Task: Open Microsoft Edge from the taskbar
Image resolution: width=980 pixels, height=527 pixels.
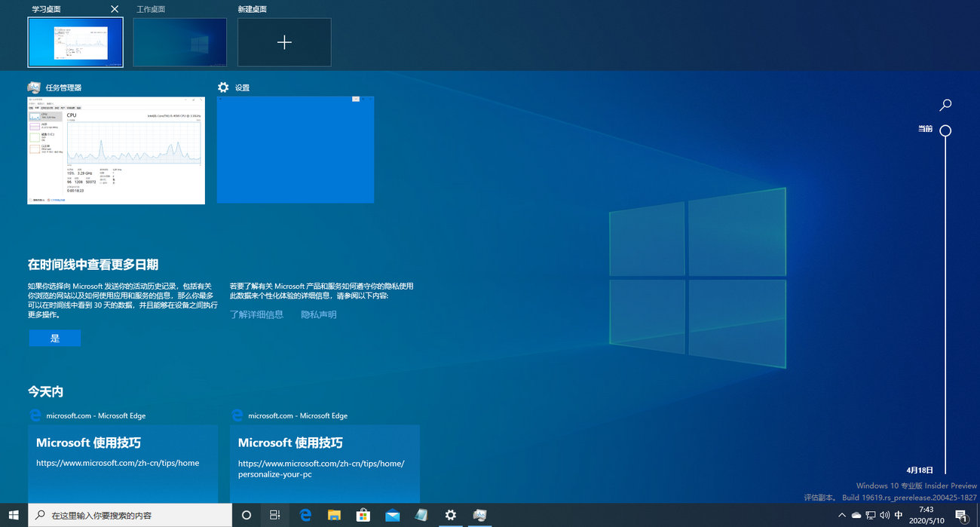Action: 305,515
